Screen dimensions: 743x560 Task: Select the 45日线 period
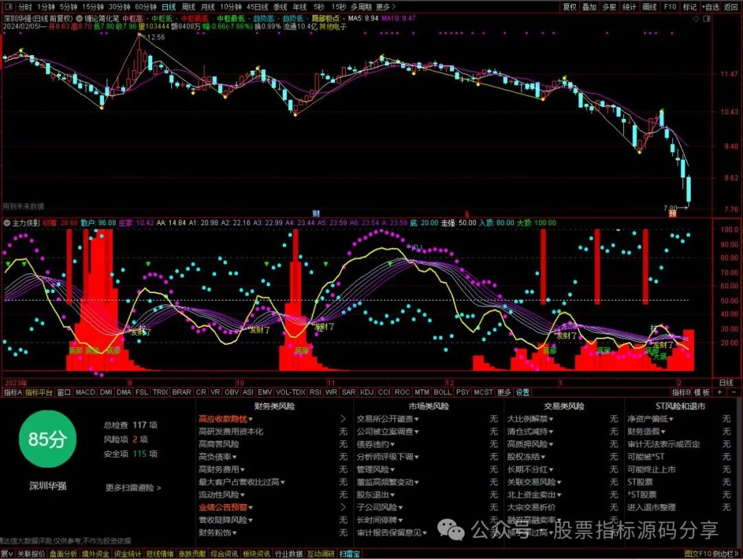(257, 7)
